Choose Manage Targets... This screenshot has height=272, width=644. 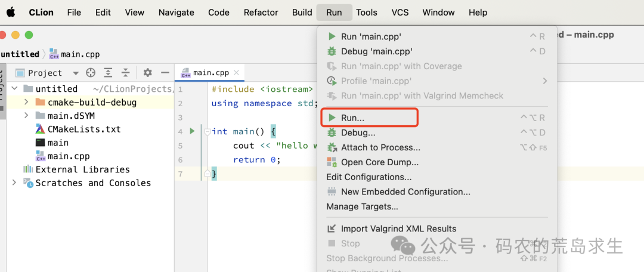(437, 206)
